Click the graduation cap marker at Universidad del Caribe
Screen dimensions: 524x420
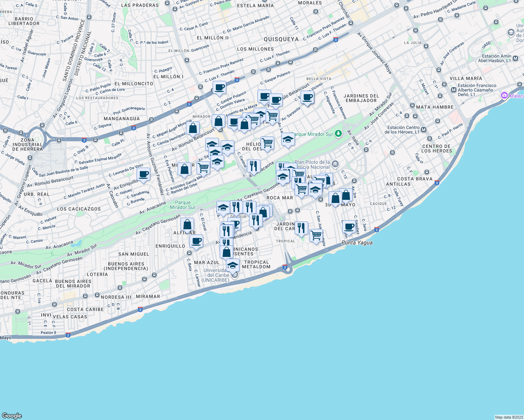[x=233, y=265]
